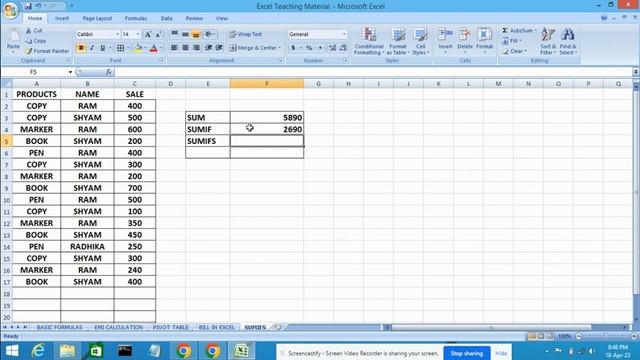Click the Delete cells icon
This screenshot has width=640, height=360.
pos(464,34)
